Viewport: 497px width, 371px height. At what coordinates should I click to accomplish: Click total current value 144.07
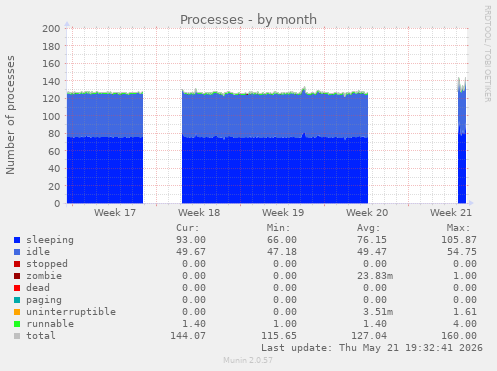pyautogui.click(x=188, y=336)
